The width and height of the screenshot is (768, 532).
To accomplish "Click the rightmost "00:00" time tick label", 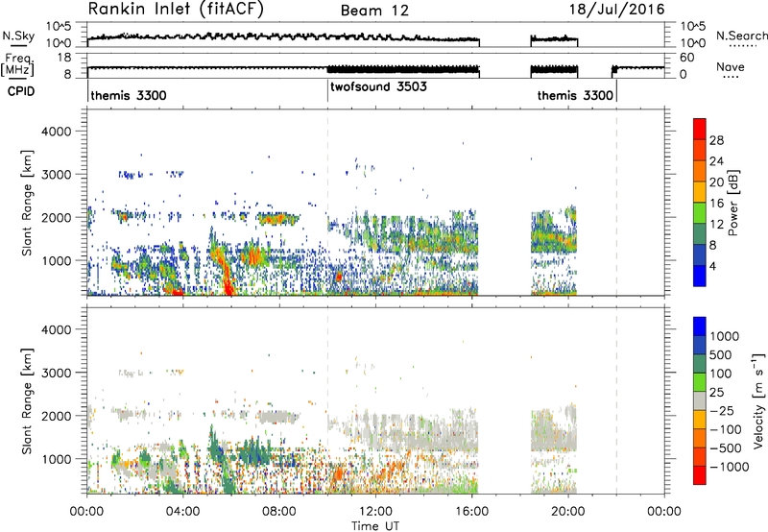I will point(664,512).
